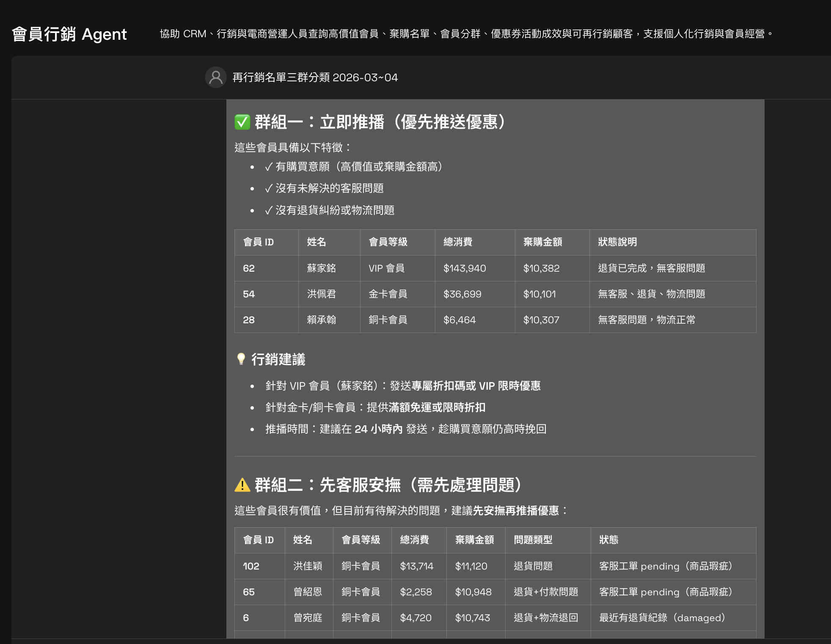Screen dimensions: 831x644
Task: Click the total spend $4,720
Action: click(416, 618)
